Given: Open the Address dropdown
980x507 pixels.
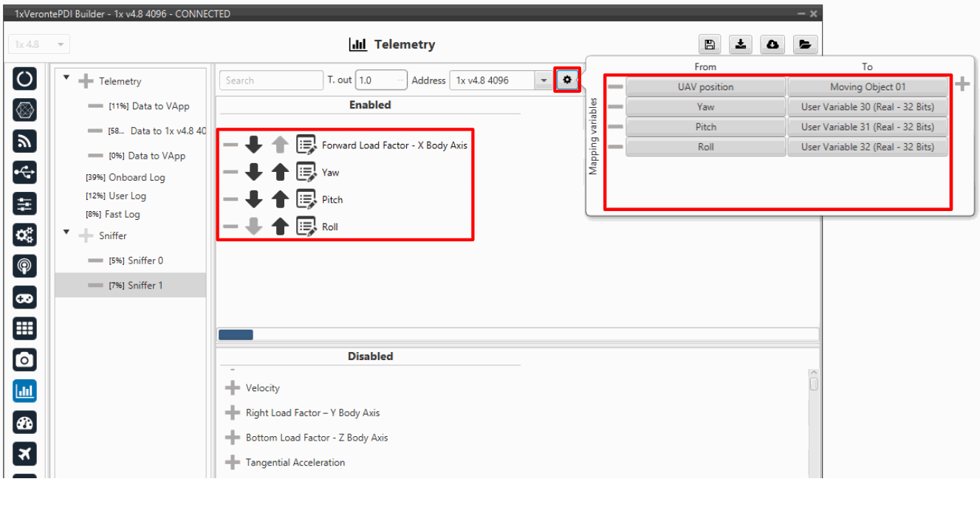Looking at the screenshot, I should coord(544,80).
